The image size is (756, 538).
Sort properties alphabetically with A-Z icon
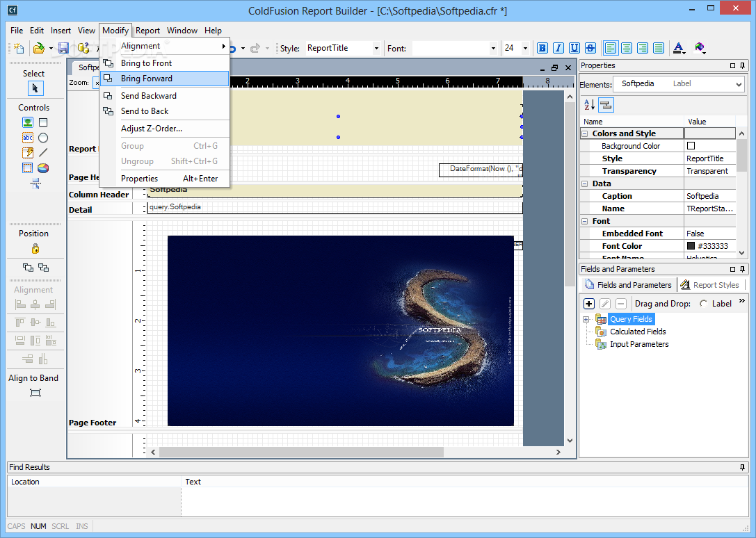pyautogui.click(x=589, y=105)
